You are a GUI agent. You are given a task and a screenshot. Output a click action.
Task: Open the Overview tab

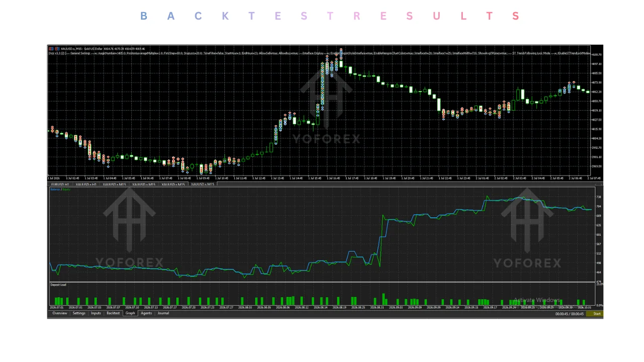(x=59, y=313)
